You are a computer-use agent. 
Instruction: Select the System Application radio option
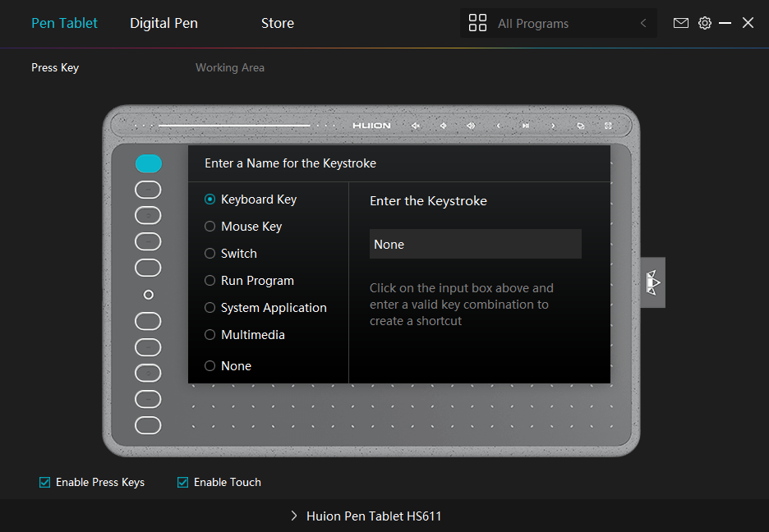265,308
